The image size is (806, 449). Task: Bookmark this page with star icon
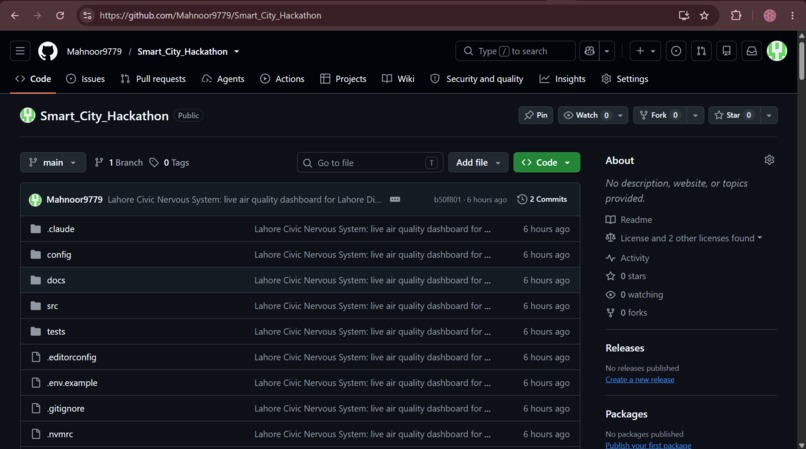(704, 15)
